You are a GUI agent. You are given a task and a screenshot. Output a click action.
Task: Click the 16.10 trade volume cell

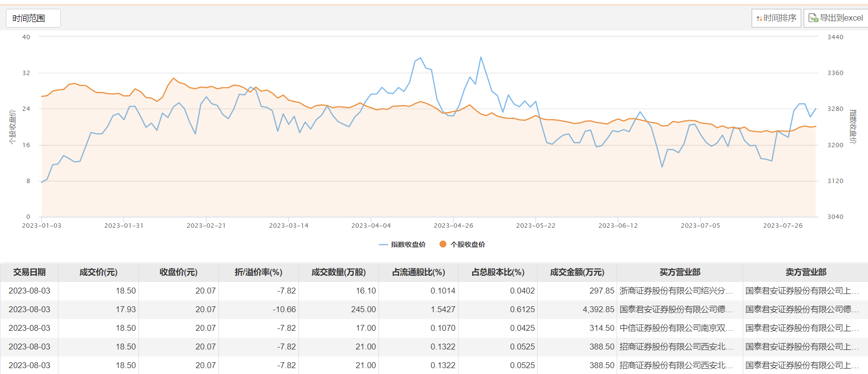pos(339,291)
